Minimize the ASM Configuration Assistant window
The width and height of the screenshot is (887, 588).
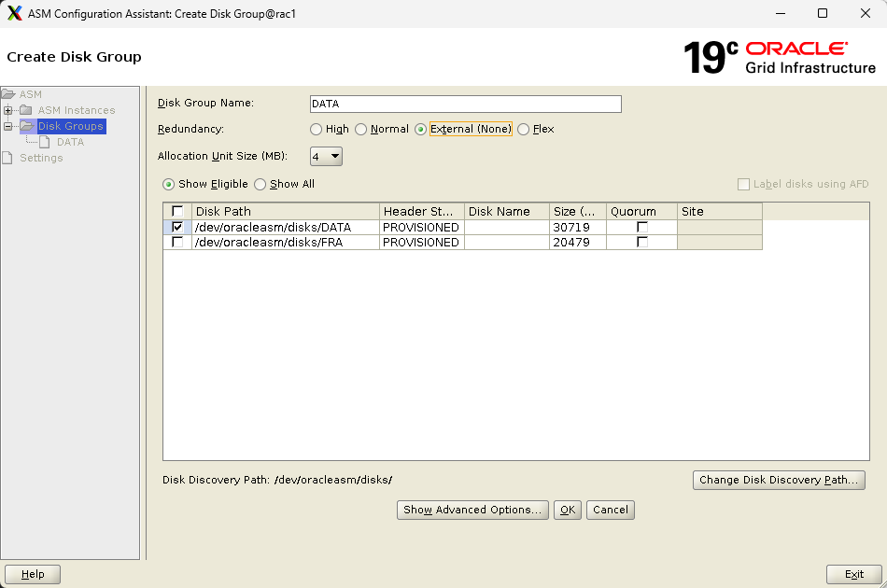781,13
